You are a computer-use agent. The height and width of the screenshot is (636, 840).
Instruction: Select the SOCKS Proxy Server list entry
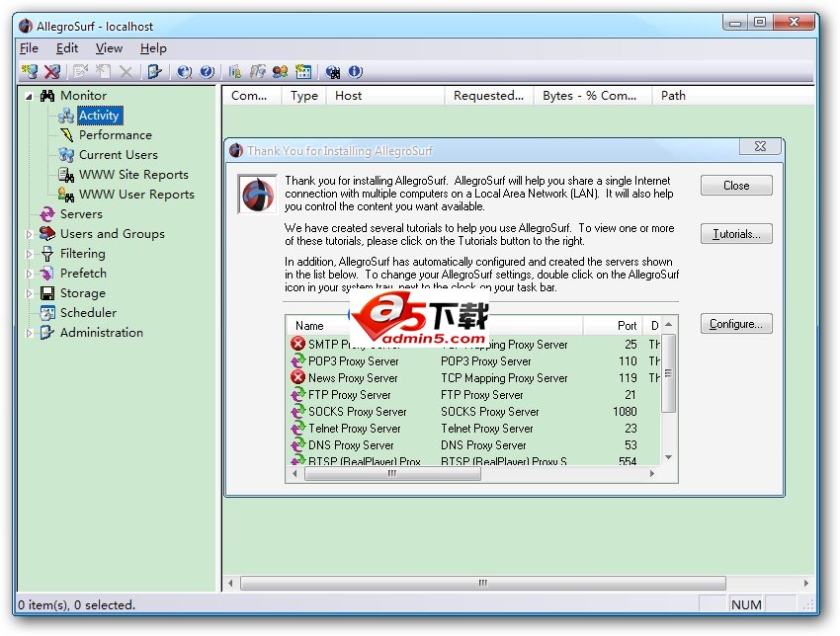358,412
